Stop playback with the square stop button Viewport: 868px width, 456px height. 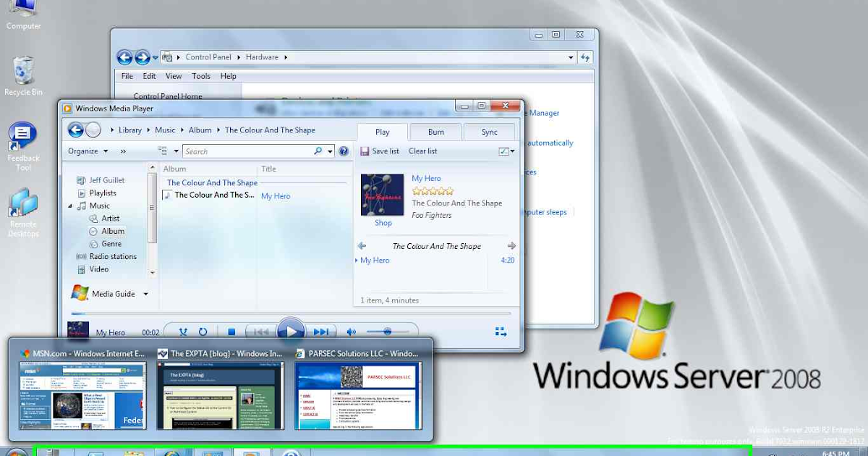click(x=231, y=332)
